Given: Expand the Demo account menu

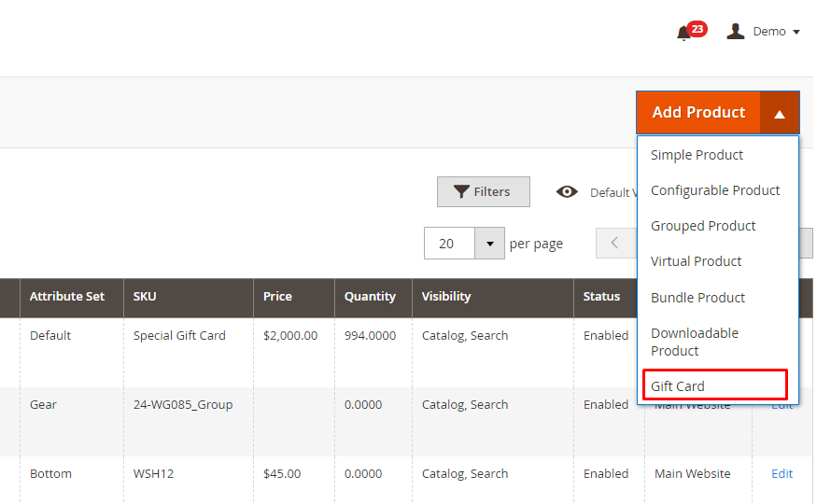Looking at the screenshot, I should pos(796,32).
